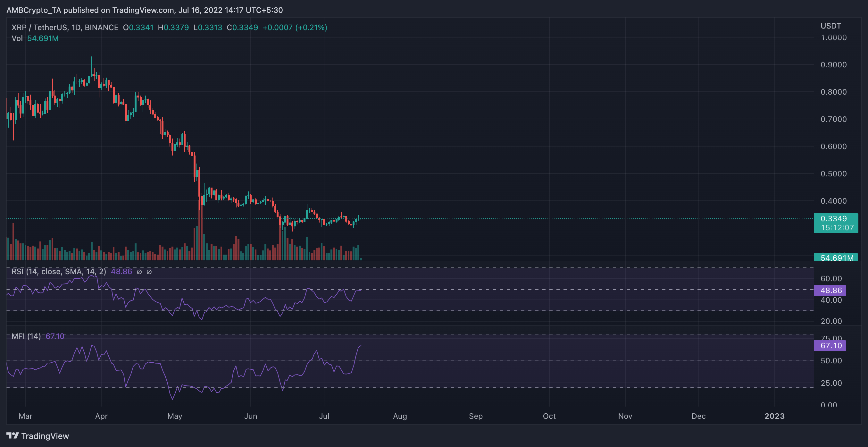Click the low price value L0.3313
This screenshot has width=868, height=447.
coord(208,28)
